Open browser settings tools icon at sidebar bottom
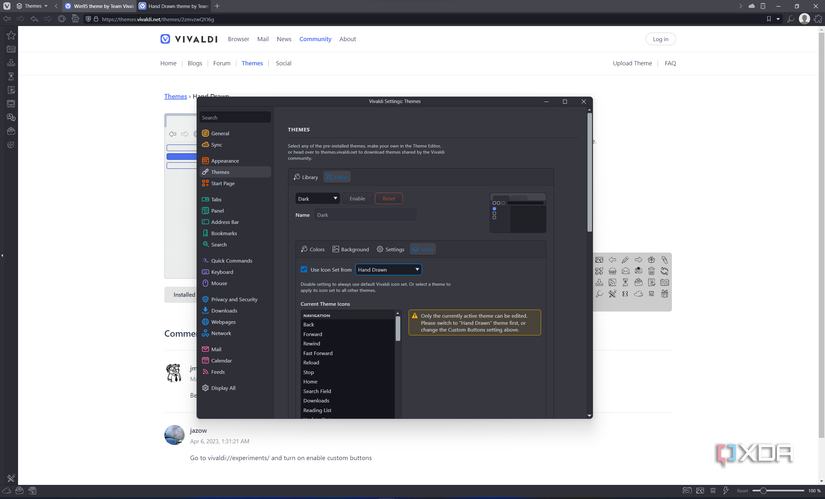Viewport: 825px width, 499px height. pyautogui.click(x=11, y=478)
